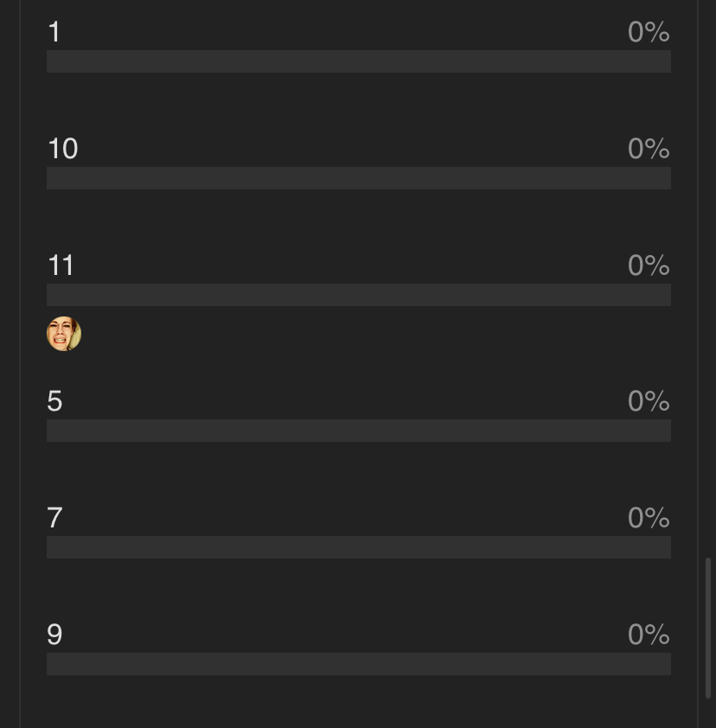716x728 pixels.
Task: Click the 0% result beside option 7
Action: click(649, 517)
